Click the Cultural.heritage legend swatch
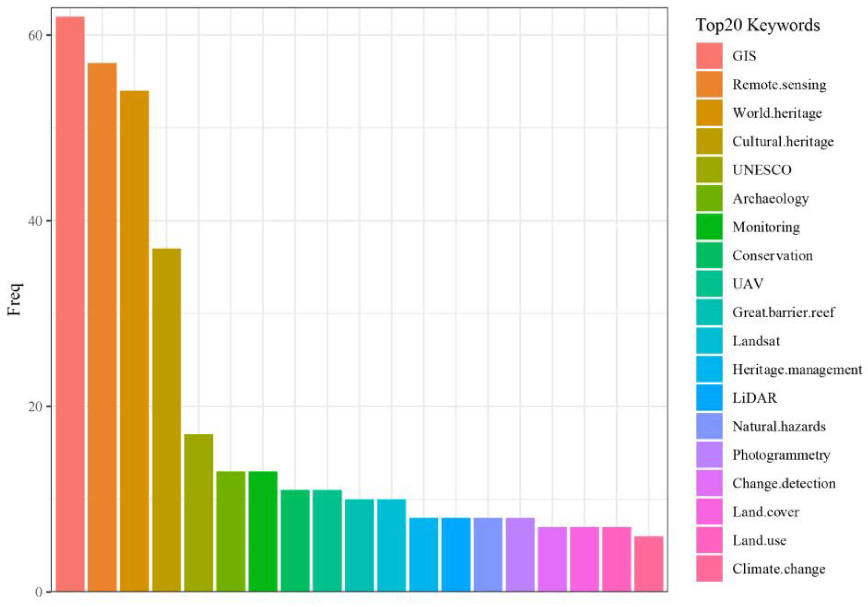Image resolution: width=868 pixels, height=607 pixels. click(x=709, y=142)
